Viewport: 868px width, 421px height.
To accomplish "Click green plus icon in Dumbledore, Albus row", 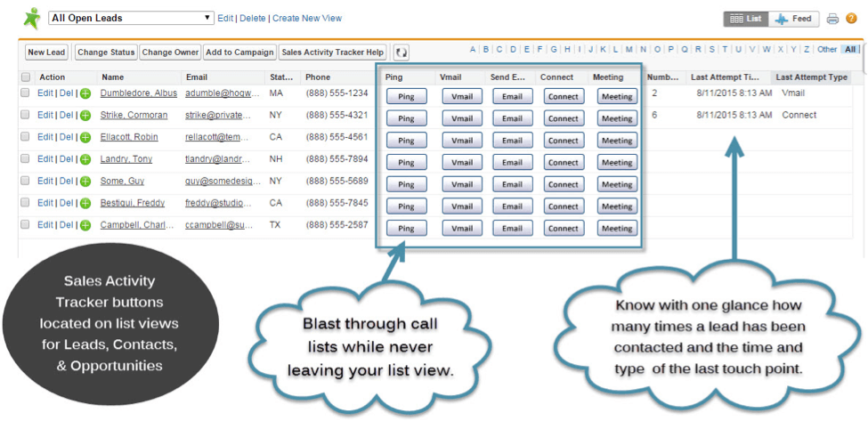I will [x=85, y=93].
